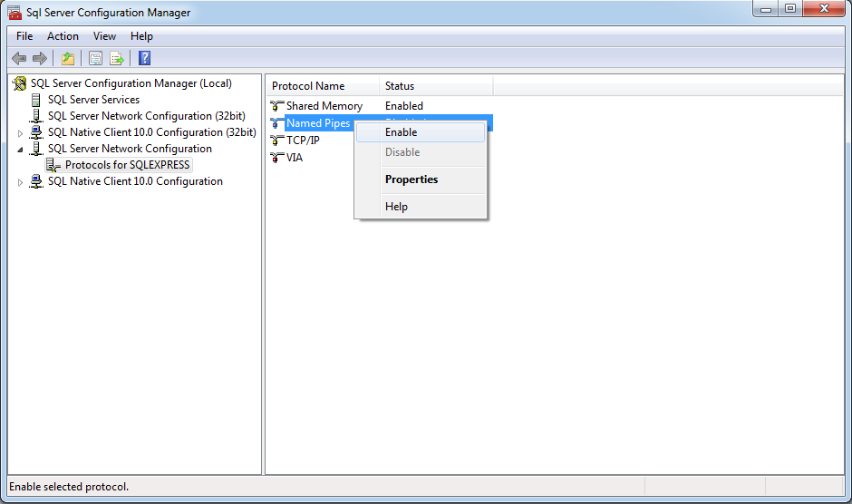This screenshot has height=504, width=852.
Task: Select the TCP/IP protocol name
Action: (303, 141)
